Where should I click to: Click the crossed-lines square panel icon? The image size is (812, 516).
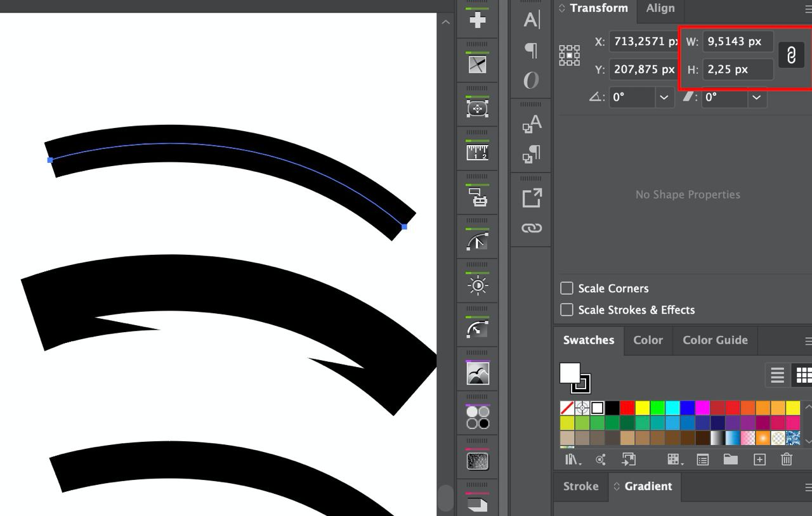[478, 64]
